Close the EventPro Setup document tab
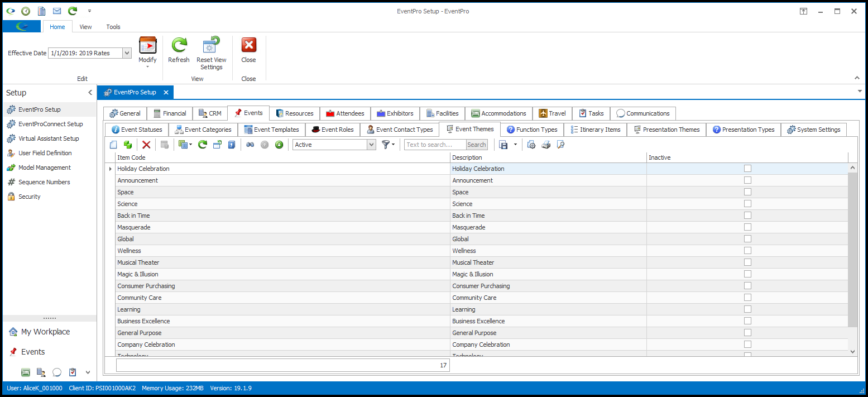This screenshot has width=868, height=397. click(166, 93)
